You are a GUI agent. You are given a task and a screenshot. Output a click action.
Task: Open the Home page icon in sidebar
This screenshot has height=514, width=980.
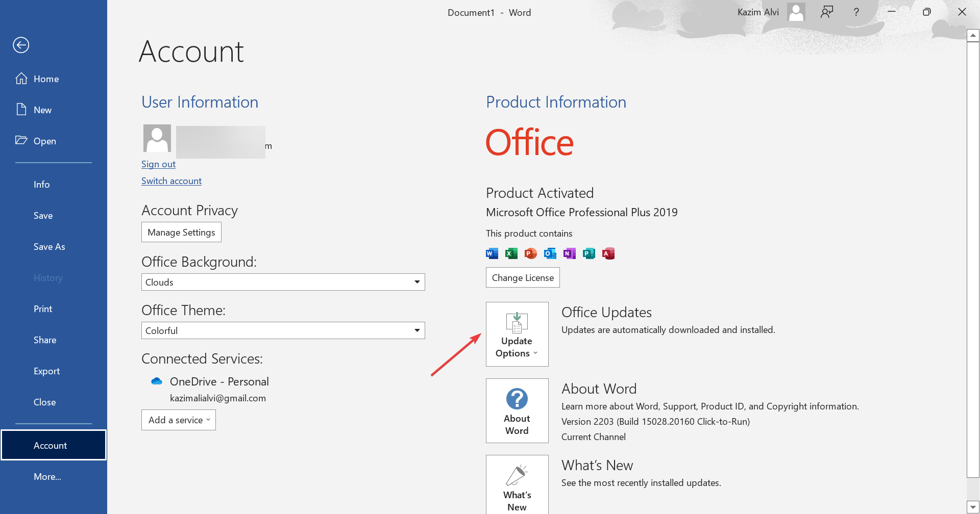click(x=21, y=79)
